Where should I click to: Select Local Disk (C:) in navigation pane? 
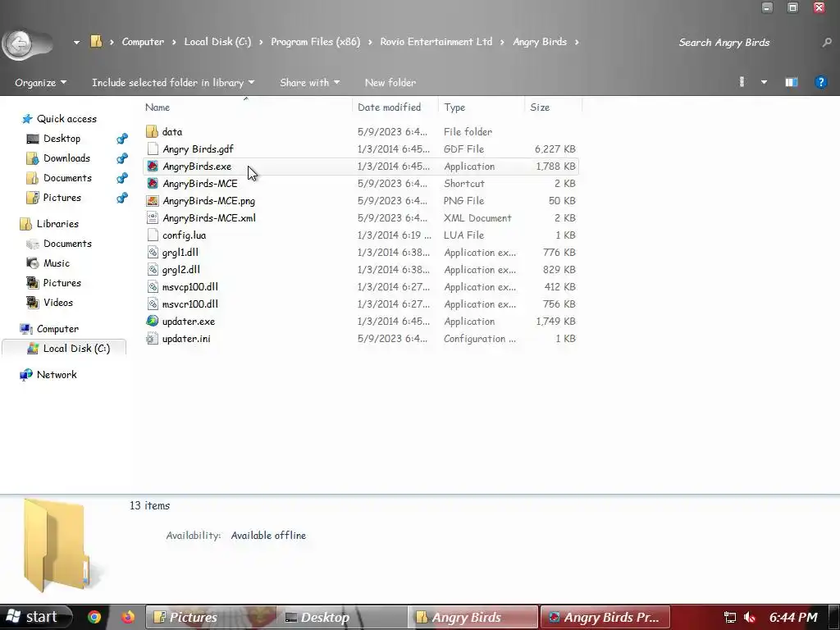tap(76, 349)
